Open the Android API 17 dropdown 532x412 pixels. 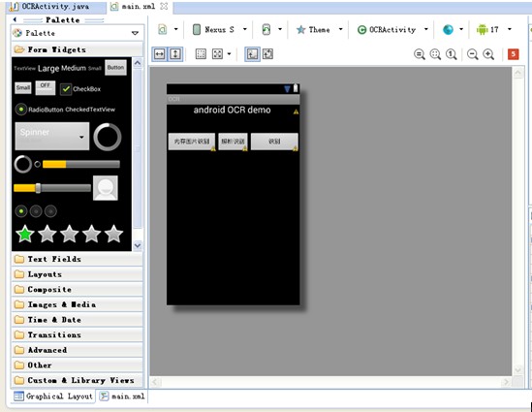[x=493, y=29]
